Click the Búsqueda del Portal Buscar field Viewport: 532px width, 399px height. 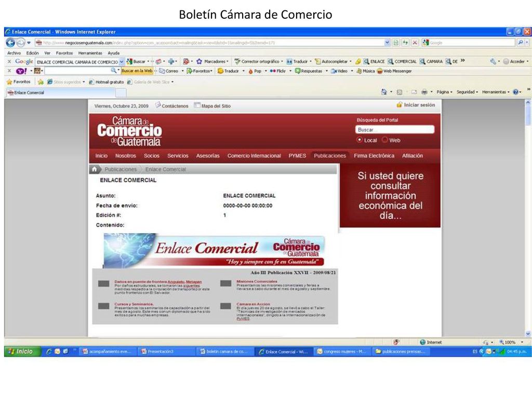[395, 129]
